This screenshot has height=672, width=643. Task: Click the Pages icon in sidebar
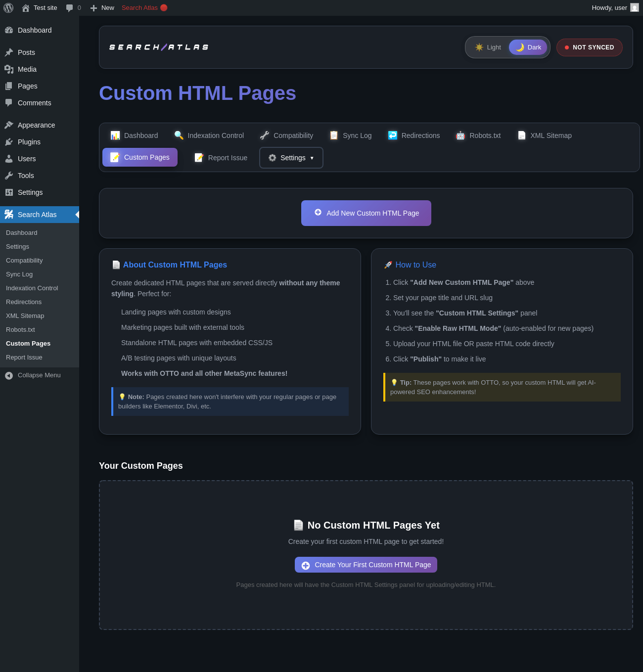(9, 86)
